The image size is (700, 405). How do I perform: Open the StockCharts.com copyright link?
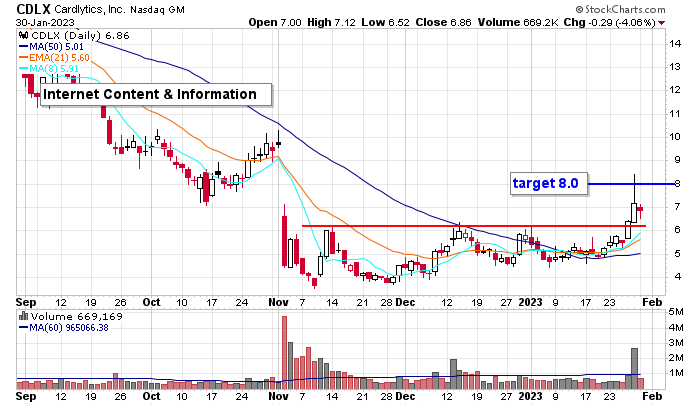pyautogui.click(x=621, y=9)
